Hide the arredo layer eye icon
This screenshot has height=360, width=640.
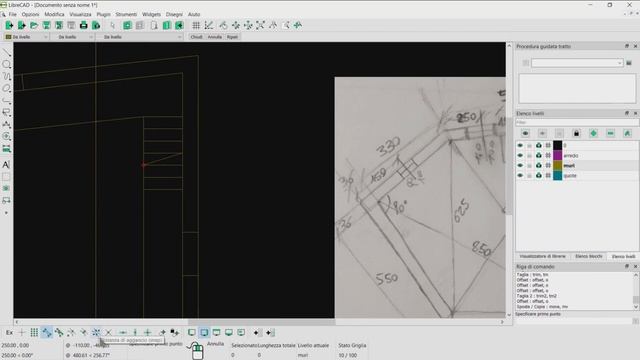[520, 156]
